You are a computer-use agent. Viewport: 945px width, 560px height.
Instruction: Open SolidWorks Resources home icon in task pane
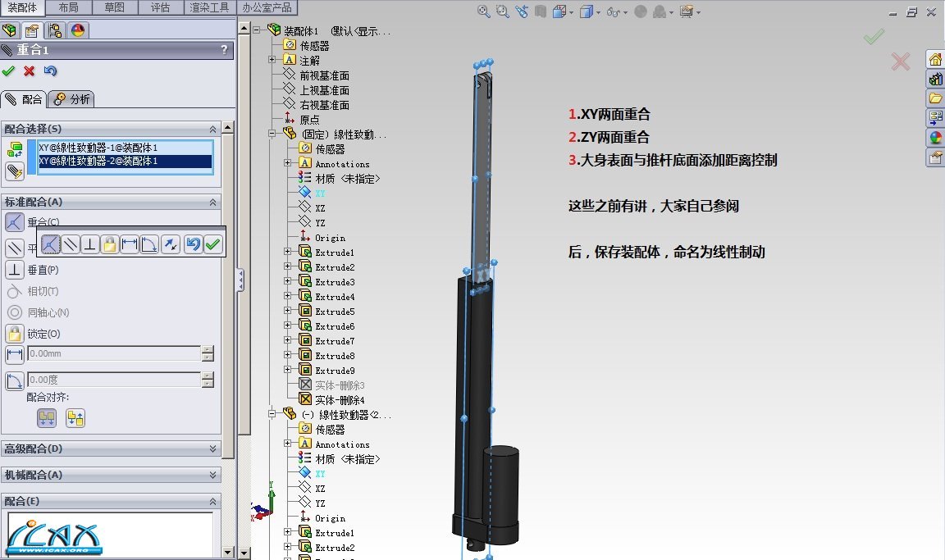[935, 59]
